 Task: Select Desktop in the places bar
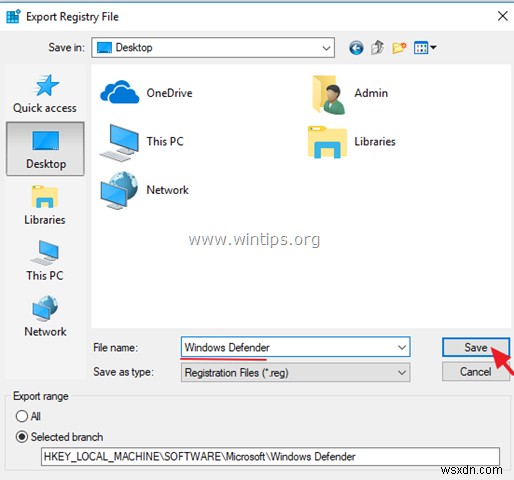coord(45,149)
